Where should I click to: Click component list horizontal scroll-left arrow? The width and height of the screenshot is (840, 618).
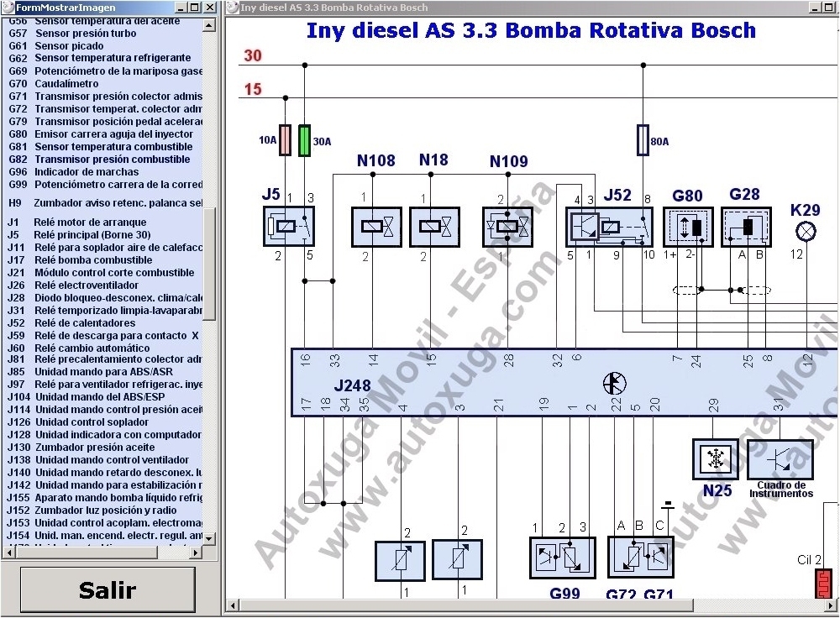click(9, 553)
